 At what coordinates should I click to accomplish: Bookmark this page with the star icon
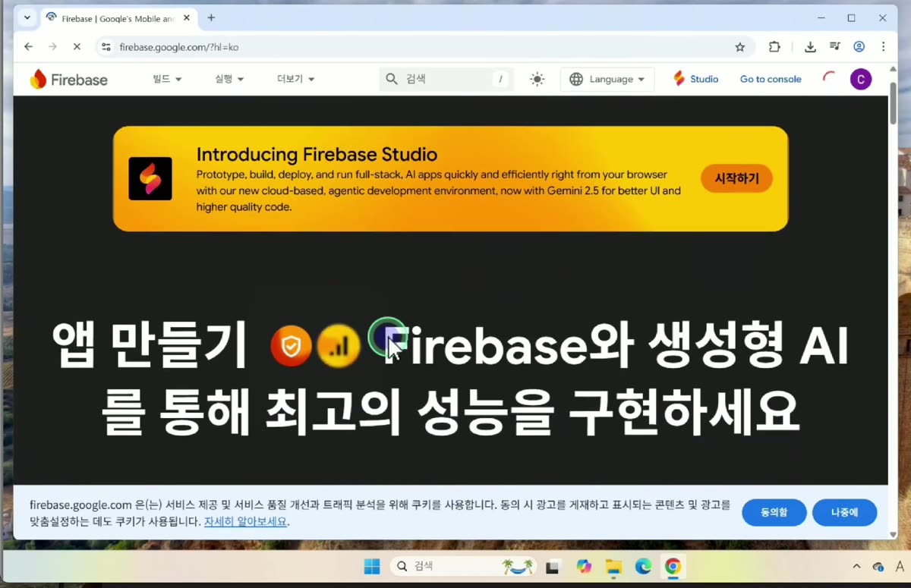(740, 47)
